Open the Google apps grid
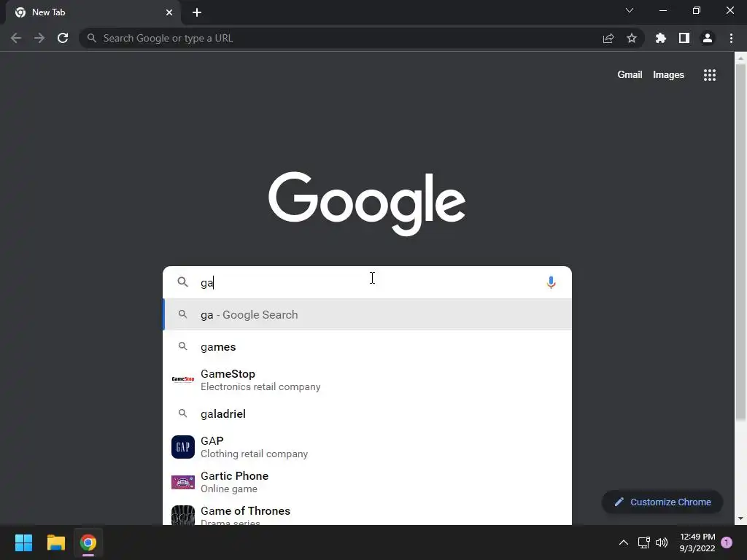This screenshot has width=747, height=560. tap(710, 75)
